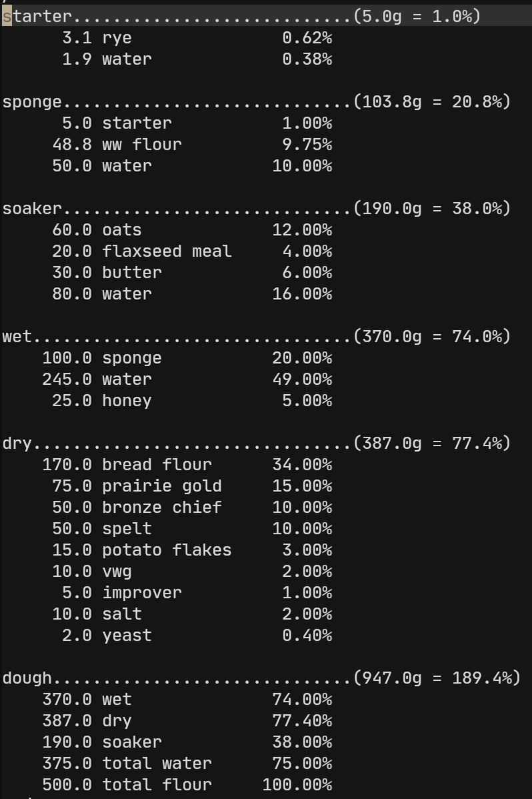The height and width of the screenshot is (799, 532).
Task: Select the sponge section heading
Action: 32,102
